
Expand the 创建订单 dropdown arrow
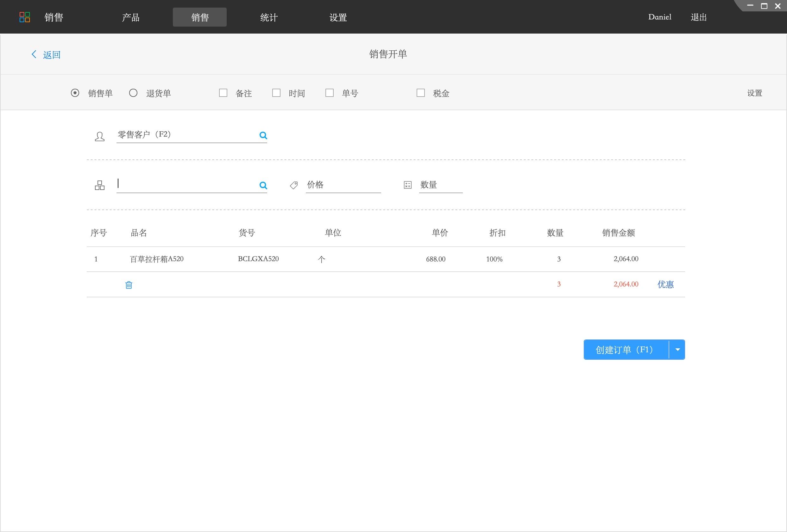coord(677,350)
